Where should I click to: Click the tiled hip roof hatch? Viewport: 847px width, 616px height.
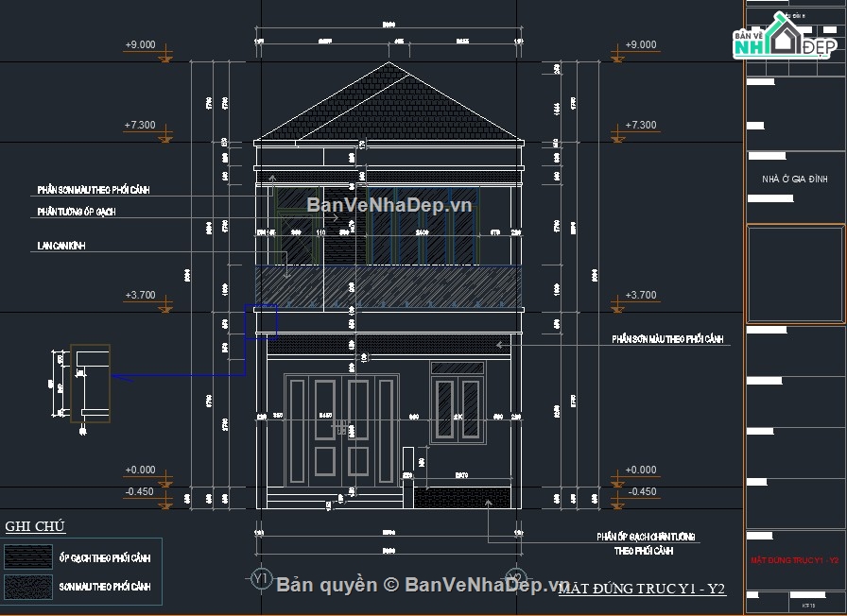point(389,103)
